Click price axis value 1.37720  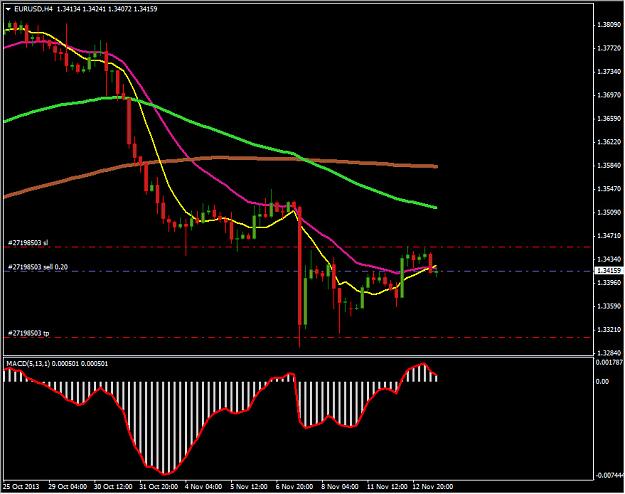click(609, 48)
